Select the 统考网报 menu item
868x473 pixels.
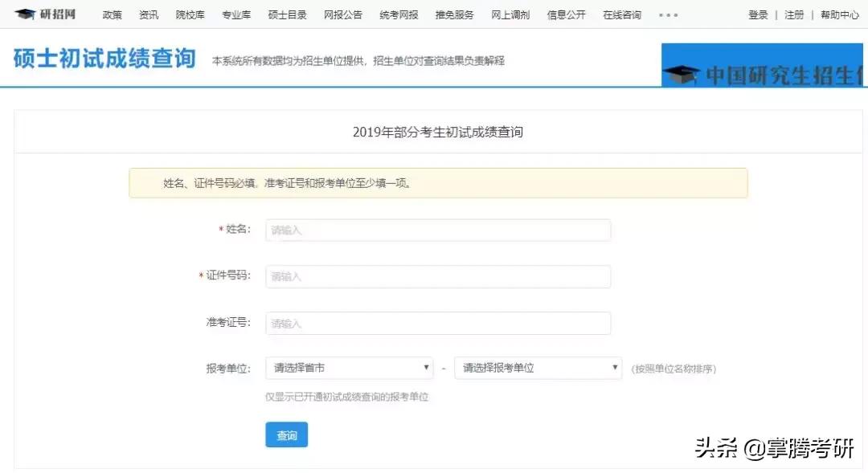398,14
